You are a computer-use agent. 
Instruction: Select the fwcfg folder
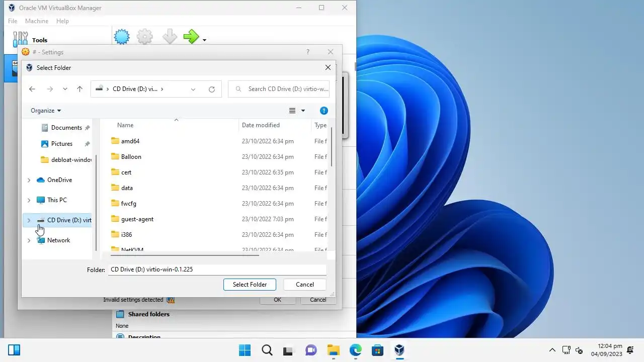click(128, 204)
